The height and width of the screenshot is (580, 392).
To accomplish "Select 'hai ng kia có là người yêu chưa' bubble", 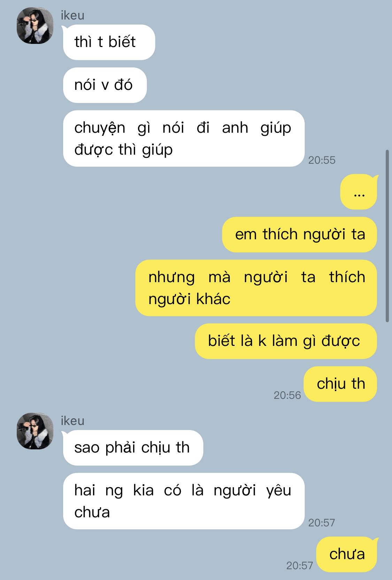I will (x=184, y=501).
